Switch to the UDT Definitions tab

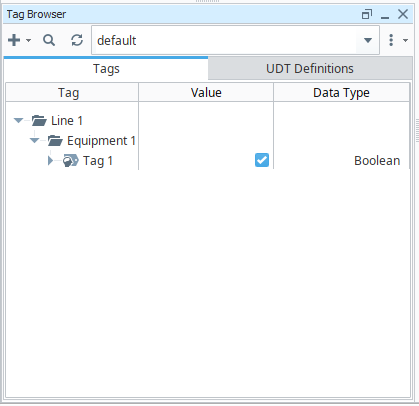coord(310,69)
